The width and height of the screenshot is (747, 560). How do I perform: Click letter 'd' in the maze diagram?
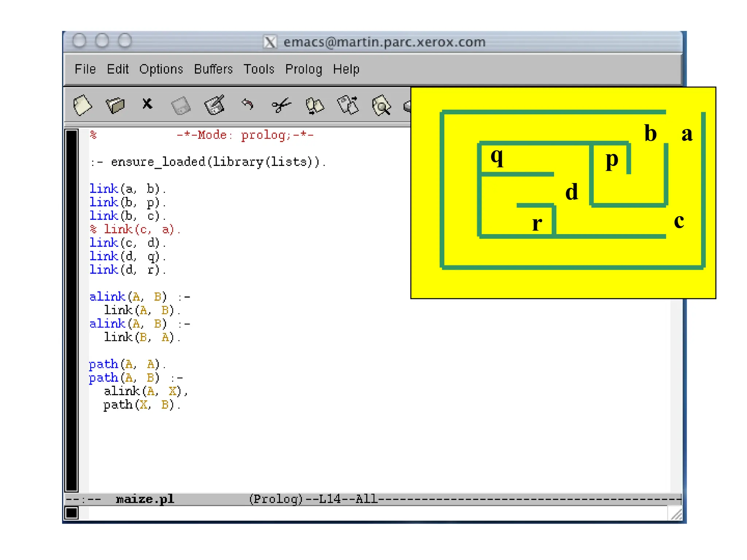[572, 191]
